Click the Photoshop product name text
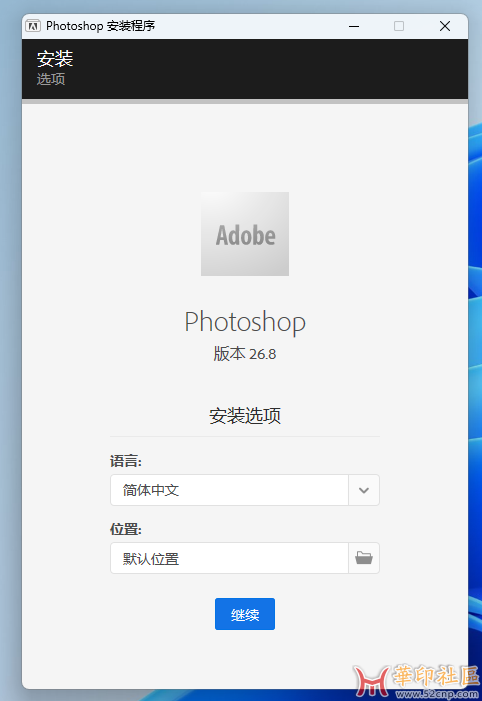Image resolution: width=482 pixels, height=701 pixels. [245, 322]
